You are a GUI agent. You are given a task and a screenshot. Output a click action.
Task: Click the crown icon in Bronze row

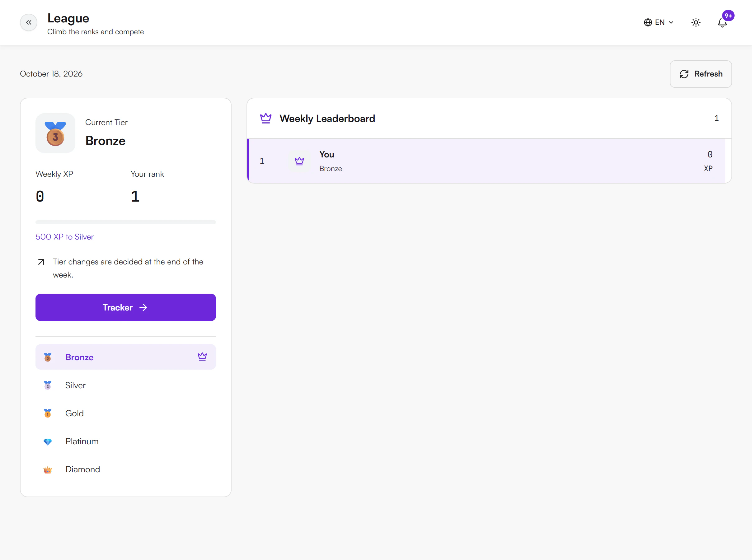point(202,356)
